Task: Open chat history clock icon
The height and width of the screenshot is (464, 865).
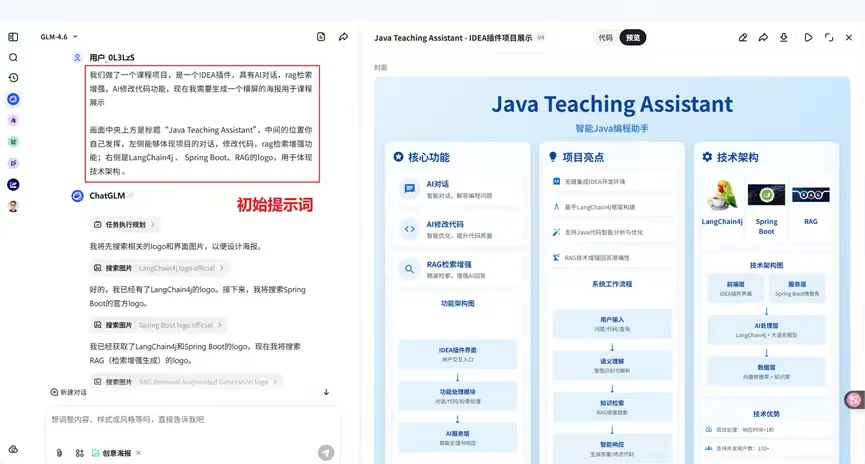Action: (13, 78)
